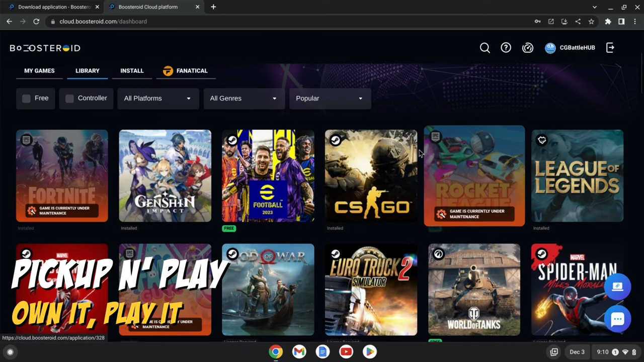644x362 pixels.
Task: Open the League of Legends game card
Action: point(577,176)
